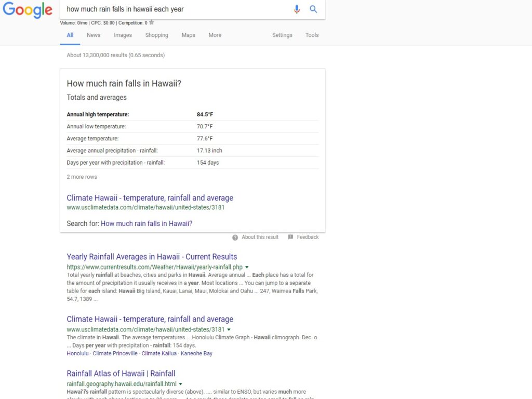Open the Tools menu
532x399 pixels.
[312, 35]
